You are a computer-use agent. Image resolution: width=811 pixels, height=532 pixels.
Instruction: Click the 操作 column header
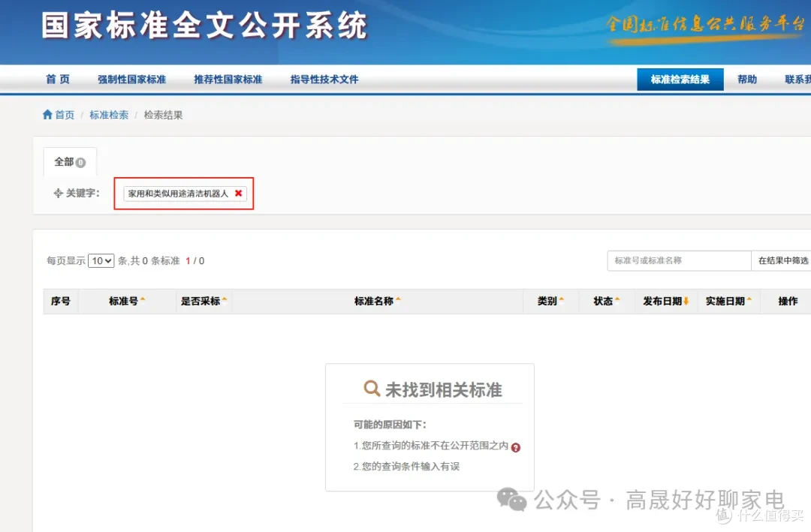[788, 301]
